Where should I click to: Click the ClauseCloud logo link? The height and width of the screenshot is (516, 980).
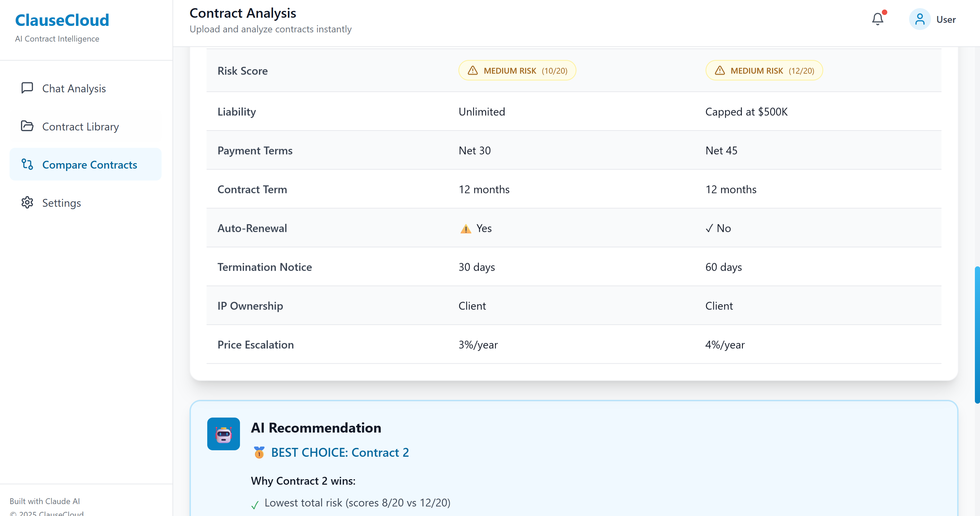62,20
